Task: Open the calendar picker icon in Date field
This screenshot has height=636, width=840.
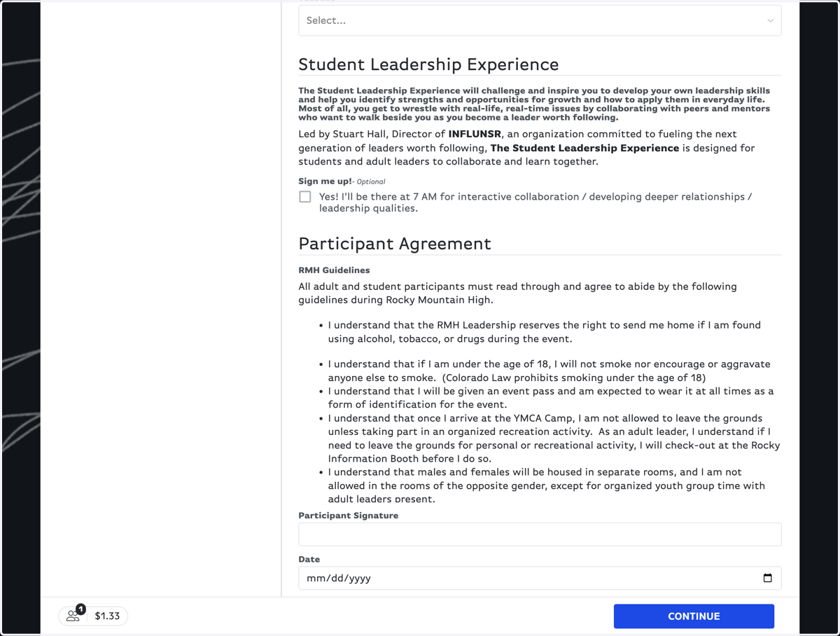Action: pos(767,578)
